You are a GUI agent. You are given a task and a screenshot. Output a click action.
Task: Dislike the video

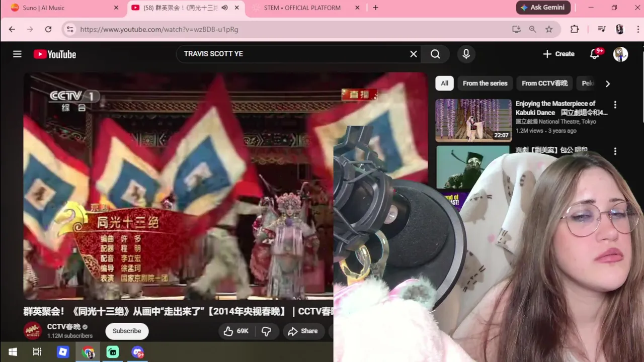(267, 331)
